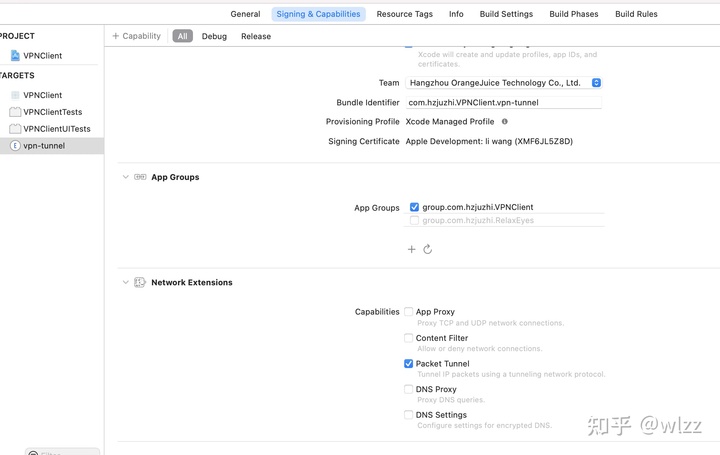
Task: Enable App Proxy capability
Action: tap(408, 312)
